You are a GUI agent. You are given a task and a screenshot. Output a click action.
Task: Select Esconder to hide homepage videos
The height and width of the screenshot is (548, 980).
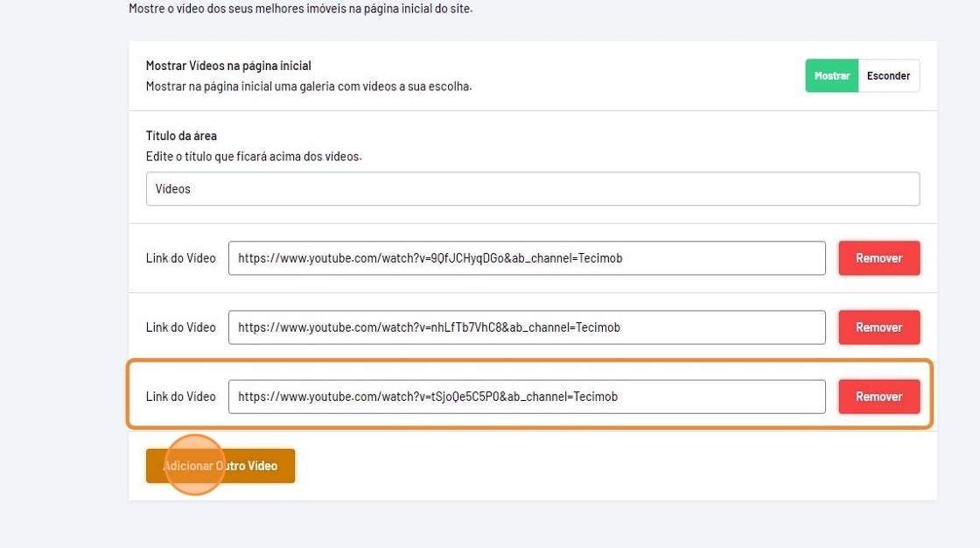pyautogui.click(x=888, y=76)
